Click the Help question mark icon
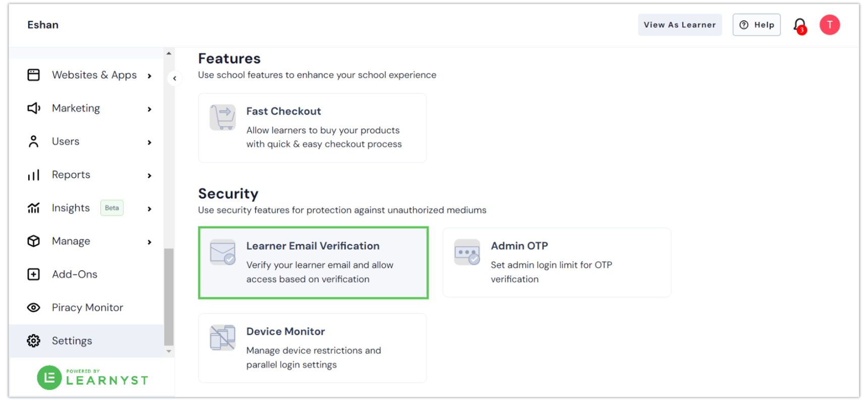This screenshot has width=868, height=401. click(744, 24)
